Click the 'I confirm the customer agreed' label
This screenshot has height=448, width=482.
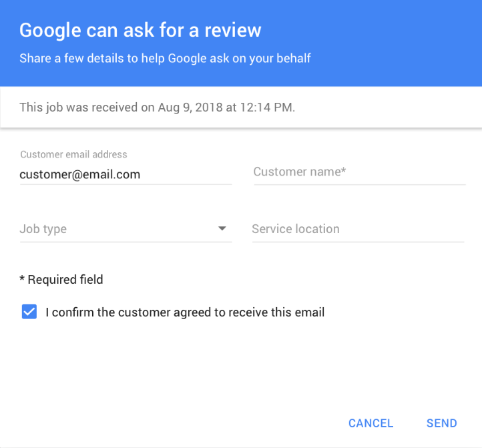coord(185,312)
